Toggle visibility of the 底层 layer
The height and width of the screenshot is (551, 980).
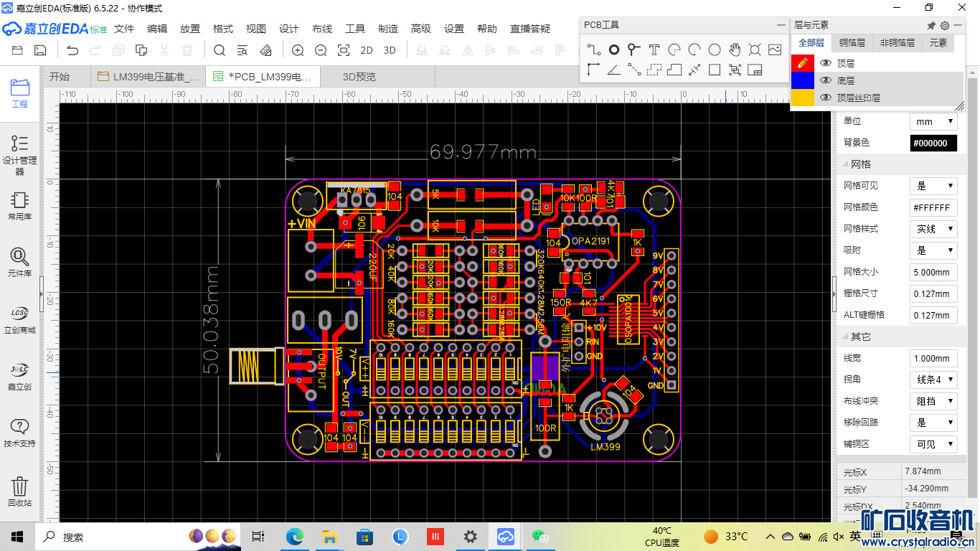826,80
